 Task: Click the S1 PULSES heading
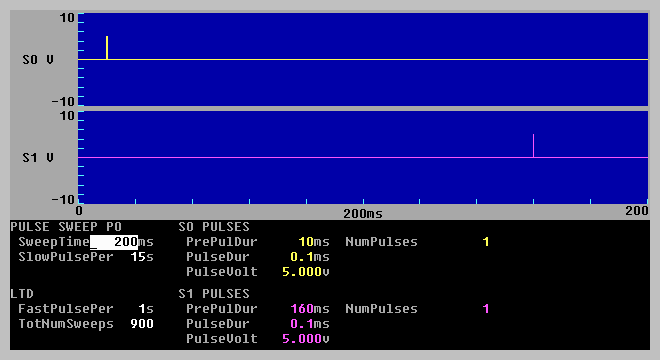214,293
